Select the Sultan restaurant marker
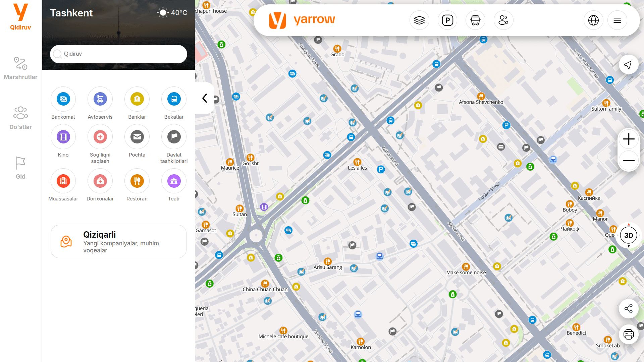 click(x=239, y=208)
